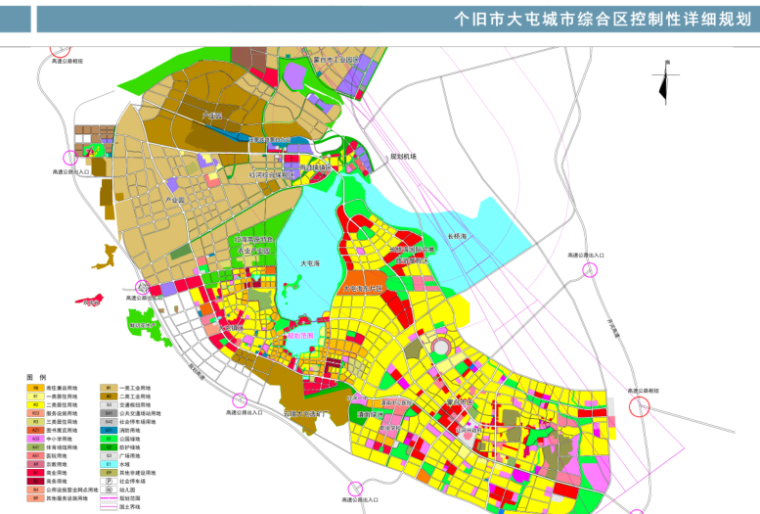This screenshot has height=514, width=760.
Task: Click the 大屯海 lake label
Action: [x=311, y=263]
